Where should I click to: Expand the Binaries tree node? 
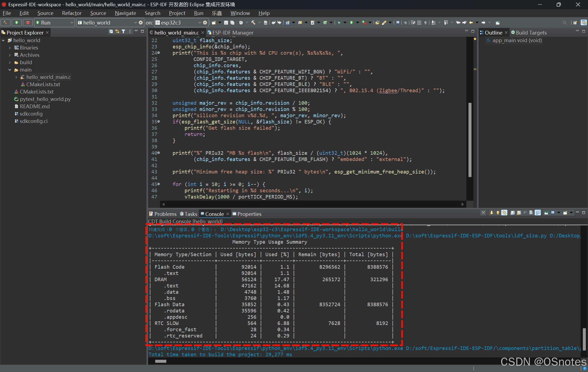point(10,48)
